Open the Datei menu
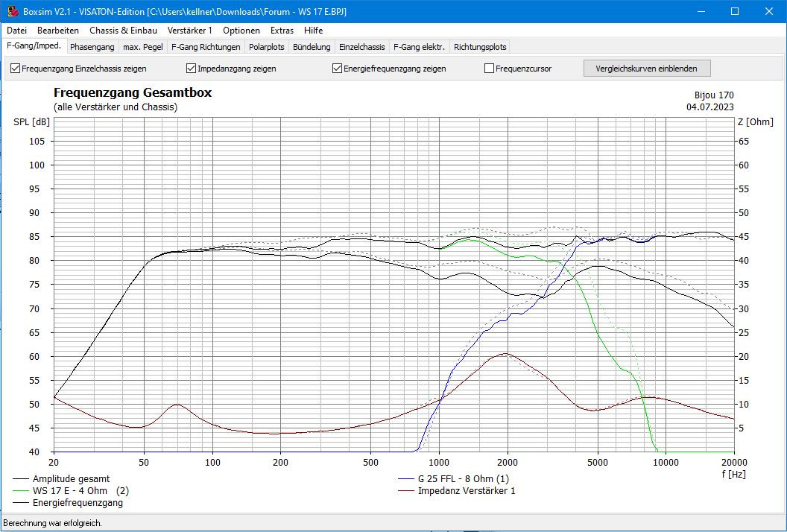787x532 pixels. 16,31
